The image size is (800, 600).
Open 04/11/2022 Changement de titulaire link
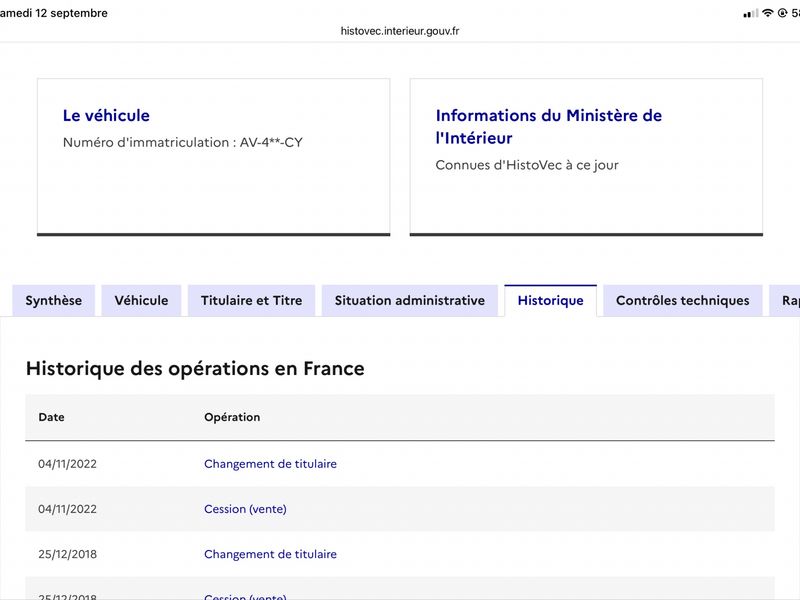[270, 464]
